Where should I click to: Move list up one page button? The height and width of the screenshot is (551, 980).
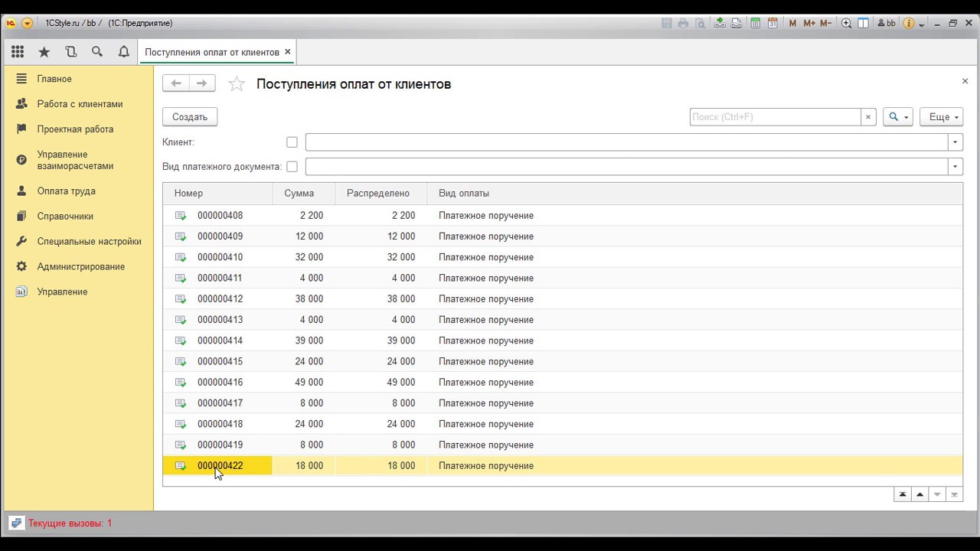pos(920,494)
